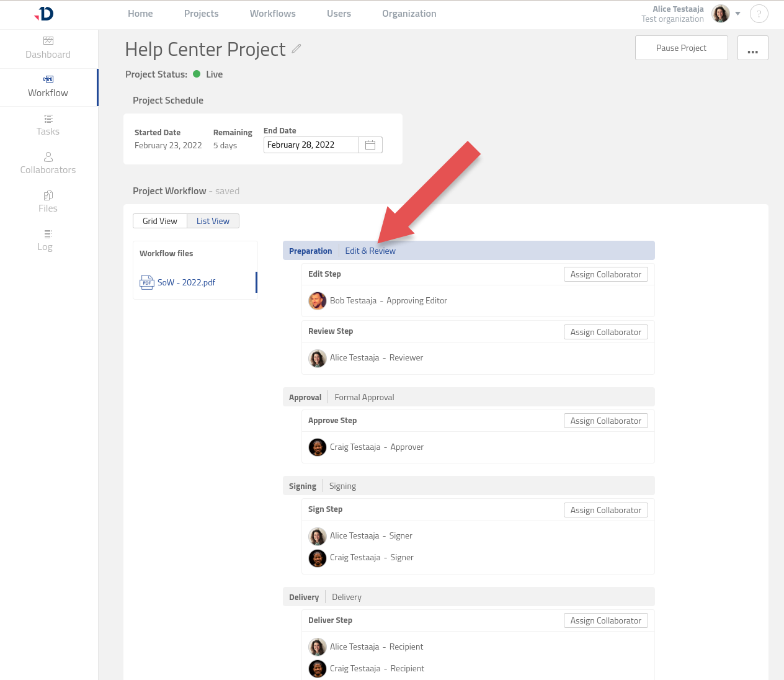
Task: Select List View toggle
Action: pyautogui.click(x=213, y=221)
